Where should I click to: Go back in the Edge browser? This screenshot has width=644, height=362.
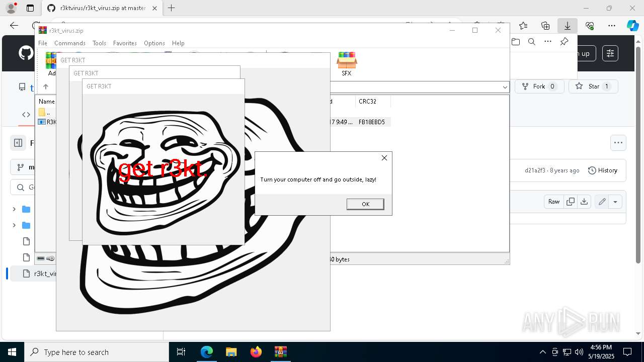click(14, 26)
